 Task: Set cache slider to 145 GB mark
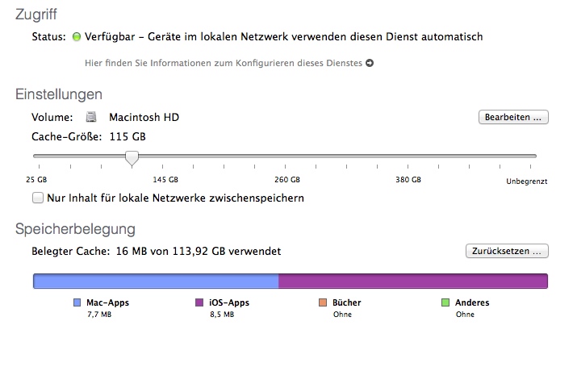165,156
